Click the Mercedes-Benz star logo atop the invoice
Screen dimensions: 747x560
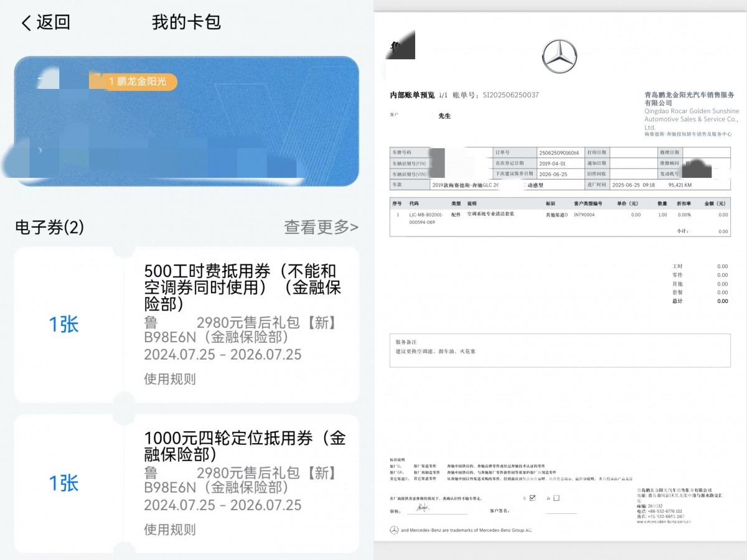[560, 56]
